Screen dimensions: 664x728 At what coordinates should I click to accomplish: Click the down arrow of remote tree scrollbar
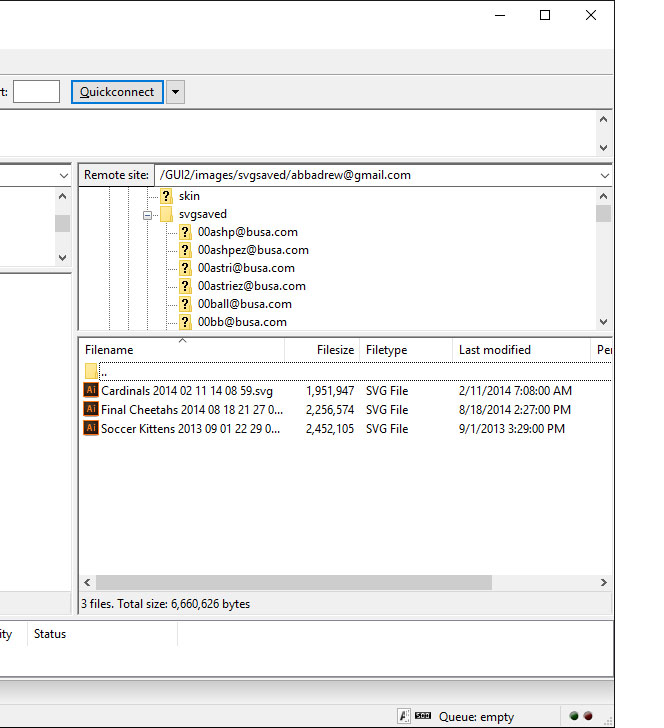pyautogui.click(x=604, y=322)
